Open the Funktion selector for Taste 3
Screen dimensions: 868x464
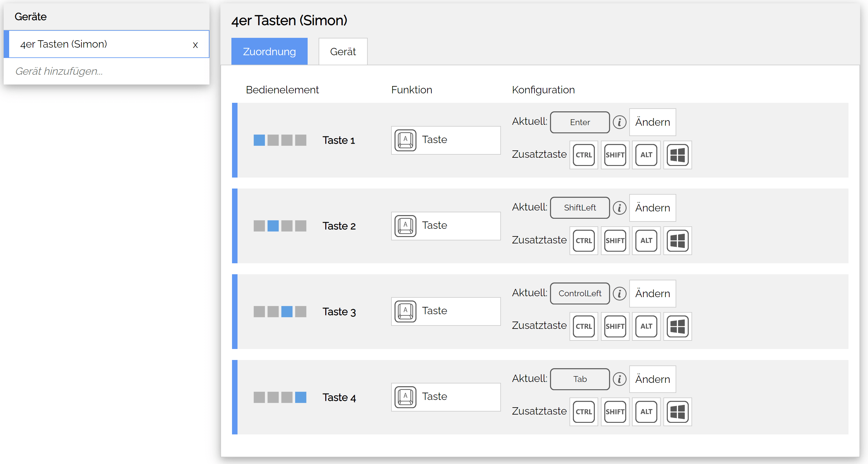[445, 311]
